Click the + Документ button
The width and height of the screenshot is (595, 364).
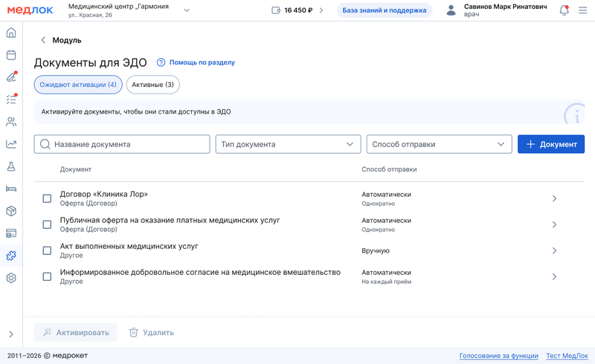[x=551, y=144]
